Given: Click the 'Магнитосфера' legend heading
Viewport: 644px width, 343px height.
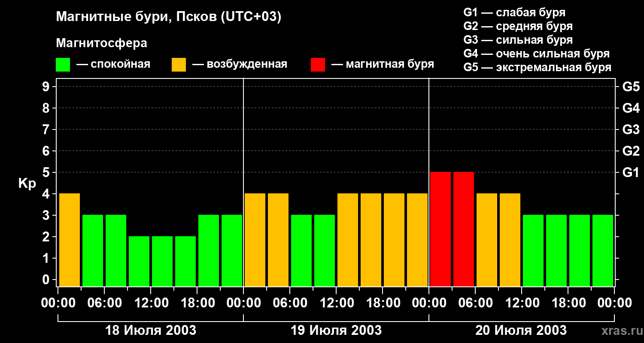Looking at the screenshot, I should pyautogui.click(x=101, y=43).
